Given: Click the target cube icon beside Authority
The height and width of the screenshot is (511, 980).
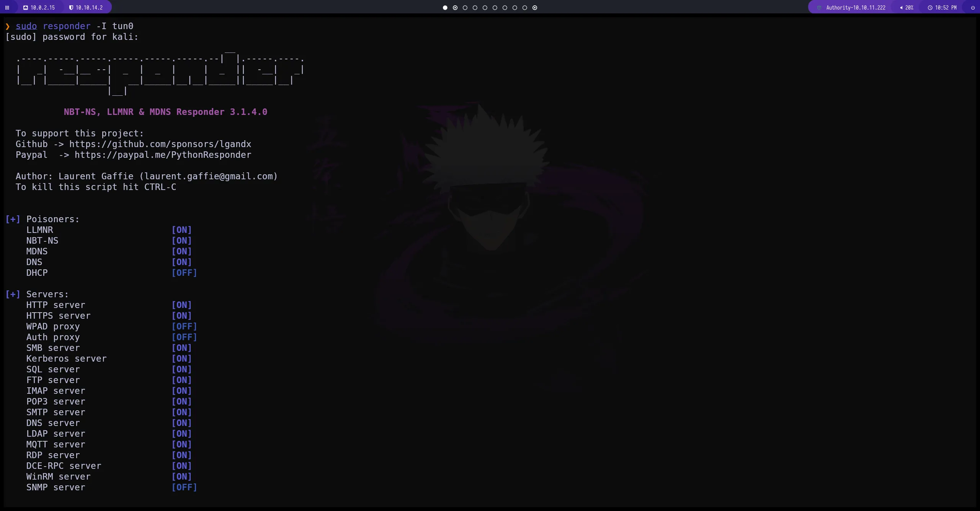Looking at the screenshot, I should coord(819,8).
